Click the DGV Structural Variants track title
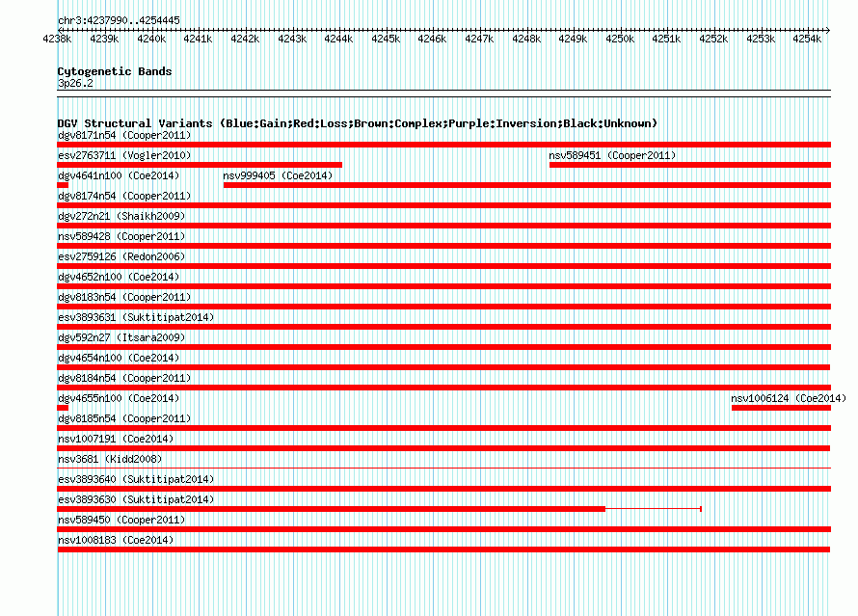The image size is (858, 616). [x=358, y=123]
